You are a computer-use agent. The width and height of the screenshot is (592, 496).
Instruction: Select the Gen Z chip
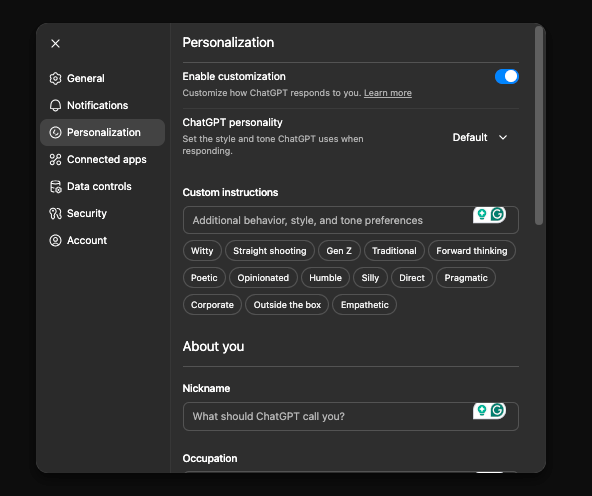pyautogui.click(x=339, y=251)
